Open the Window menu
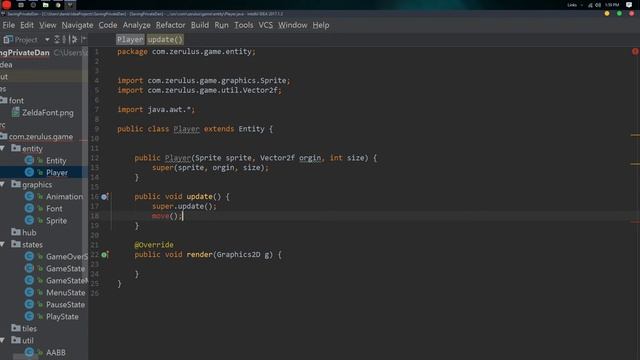Screen dimensions: 640x360 pyautogui.click(x=293, y=25)
